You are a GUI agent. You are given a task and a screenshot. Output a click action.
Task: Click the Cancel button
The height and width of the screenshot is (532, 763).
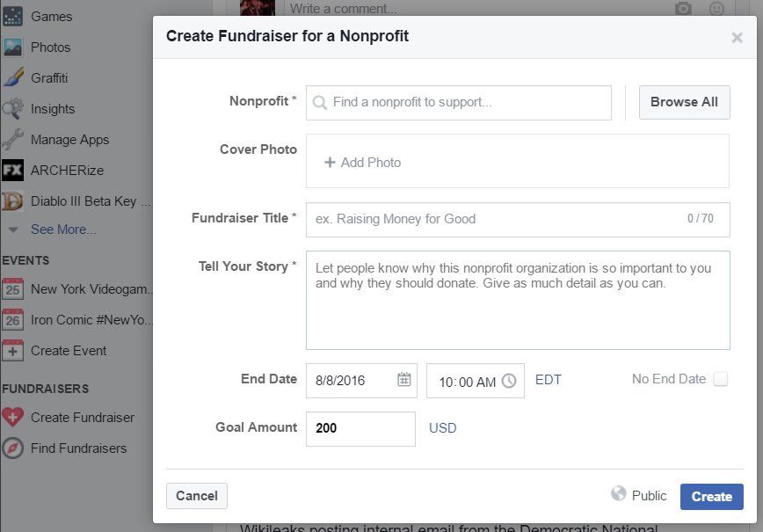coord(197,496)
